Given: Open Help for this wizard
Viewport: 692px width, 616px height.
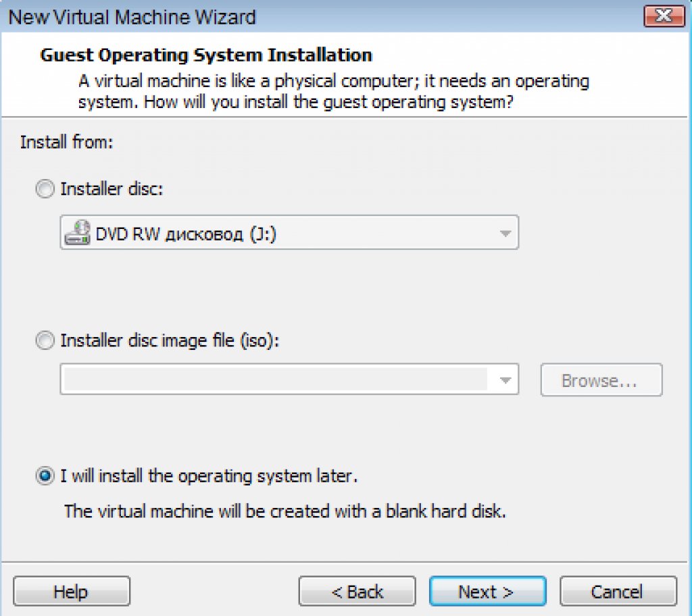Looking at the screenshot, I should pos(72,592).
